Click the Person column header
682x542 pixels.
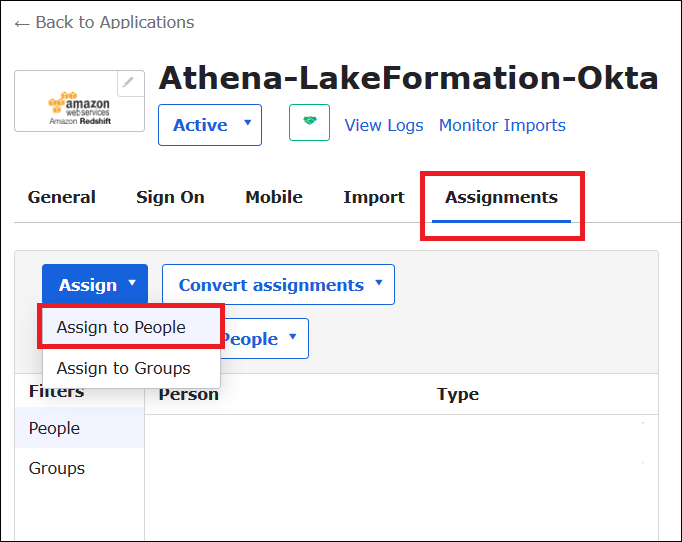[x=189, y=394]
